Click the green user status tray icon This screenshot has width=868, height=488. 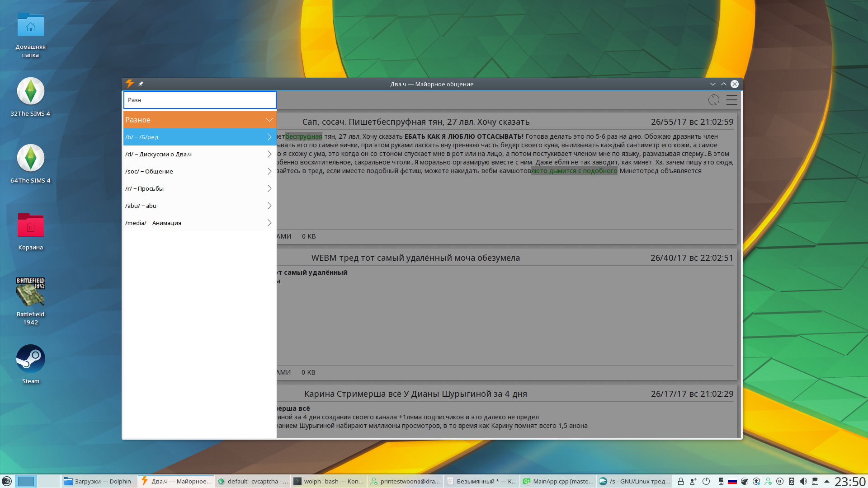[x=768, y=481]
